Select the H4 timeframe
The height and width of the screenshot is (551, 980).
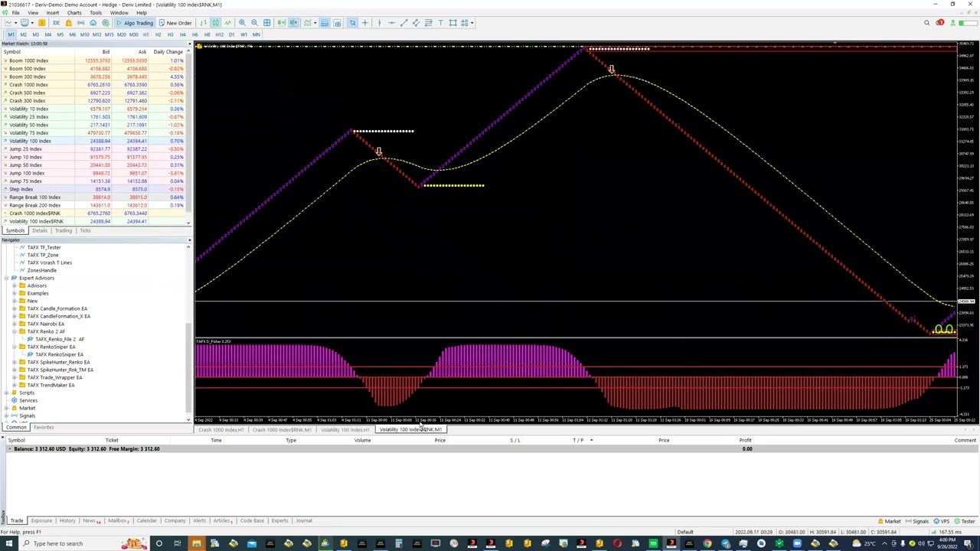pyautogui.click(x=182, y=34)
